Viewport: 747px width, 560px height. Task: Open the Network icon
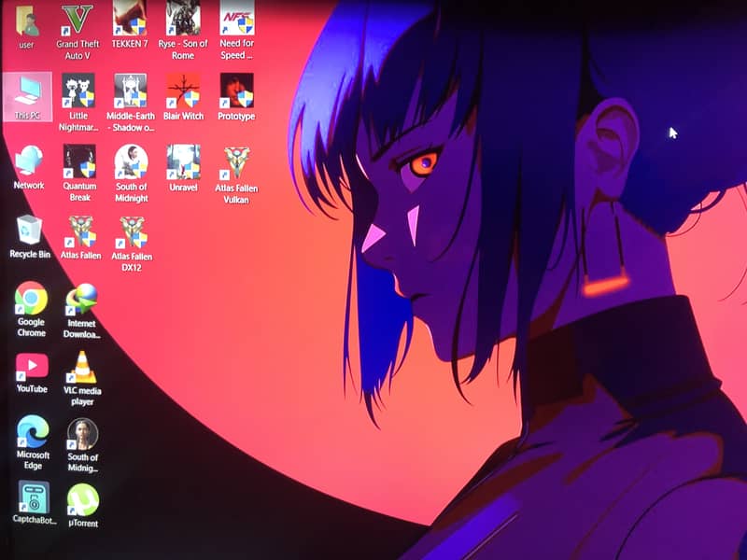(x=29, y=161)
